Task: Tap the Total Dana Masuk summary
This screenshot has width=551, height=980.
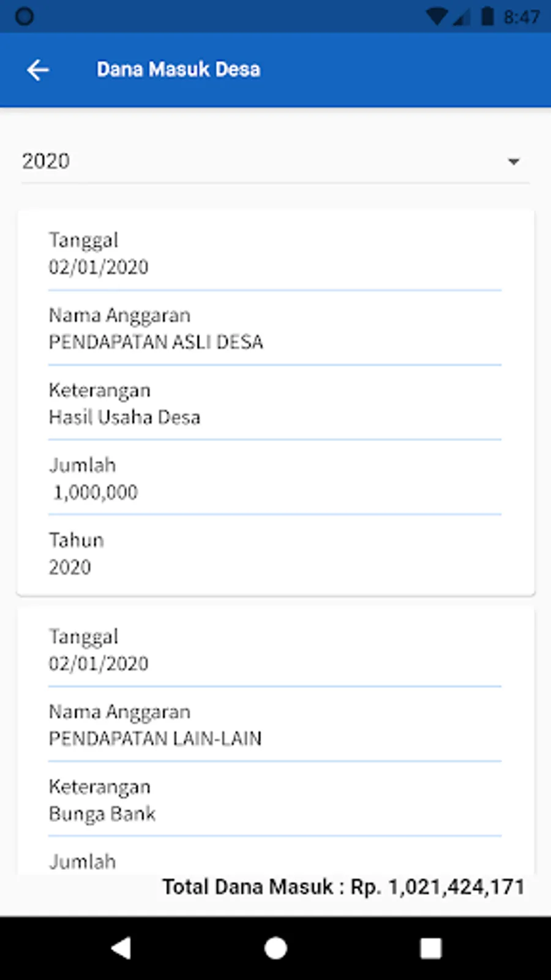Action: point(343,886)
